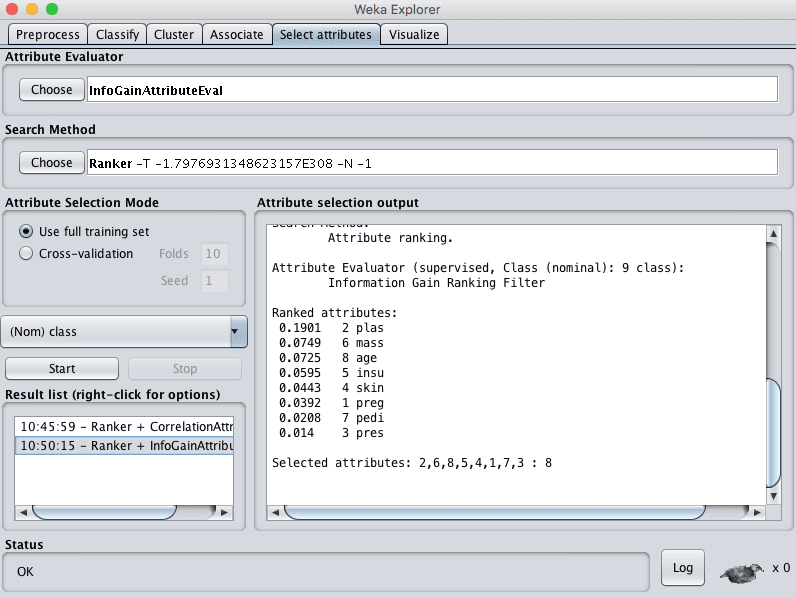Image resolution: width=796 pixels, height=598 pixels.
Task: Click the Folds value field
Action: [x=214, y=254]
